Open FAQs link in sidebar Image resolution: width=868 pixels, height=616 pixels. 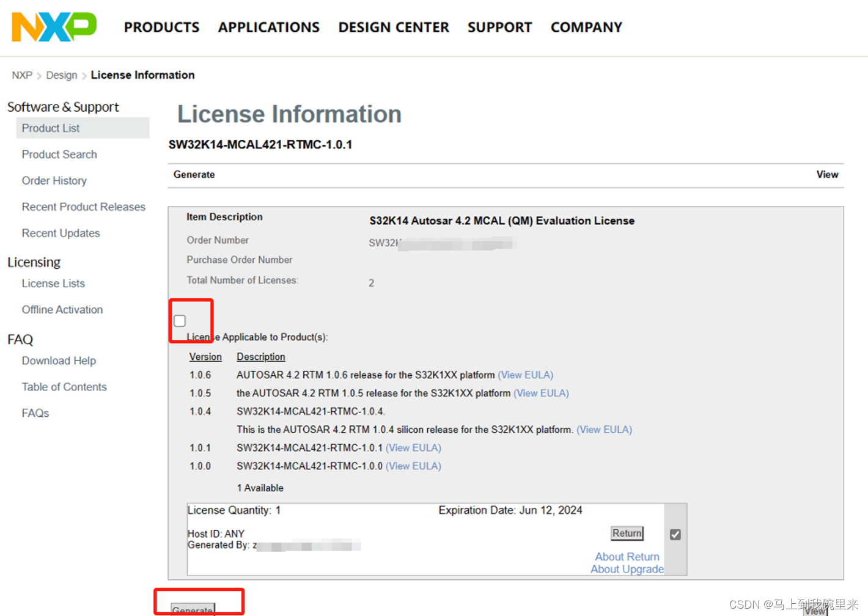[35, 413]
